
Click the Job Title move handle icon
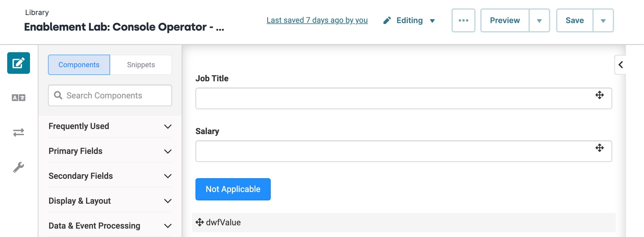[600, 95]
